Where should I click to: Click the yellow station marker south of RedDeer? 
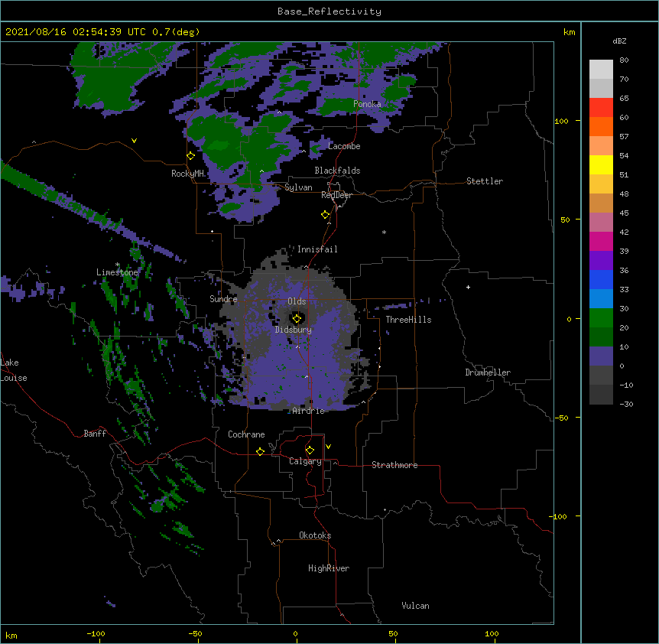326,215
